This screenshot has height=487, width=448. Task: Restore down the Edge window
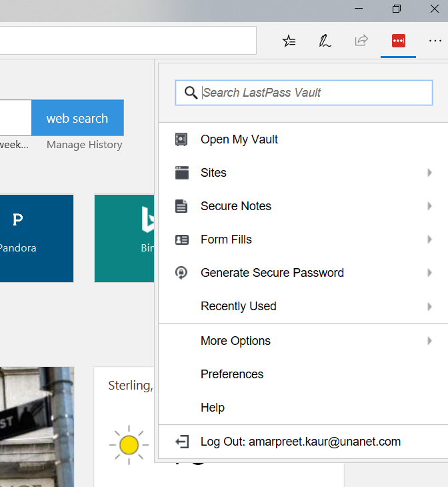(x=397, y=9)
